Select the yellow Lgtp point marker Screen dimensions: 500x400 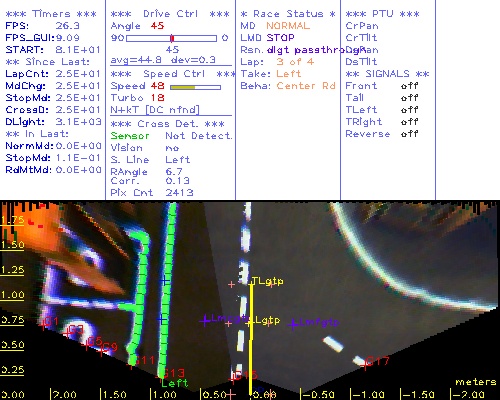tap(250, 323)
